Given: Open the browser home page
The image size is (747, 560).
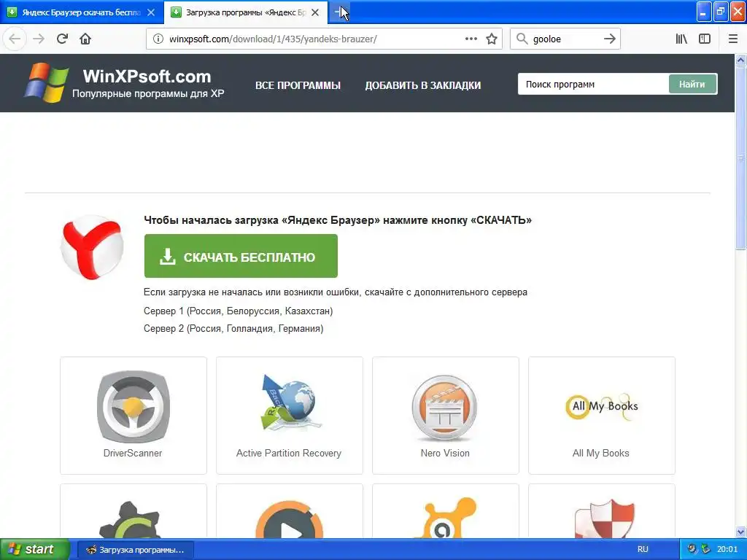Looking at the screenshot, I should coord(85,39).
